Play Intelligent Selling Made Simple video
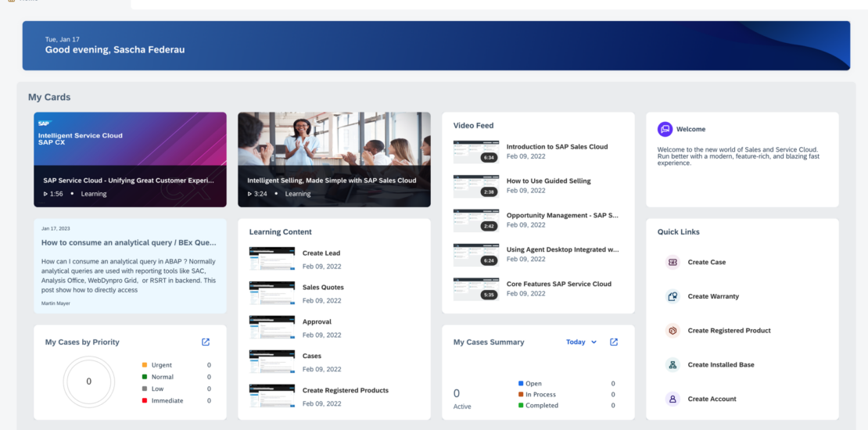The height and width of the screenshot is (430, 868). point(334,159)
